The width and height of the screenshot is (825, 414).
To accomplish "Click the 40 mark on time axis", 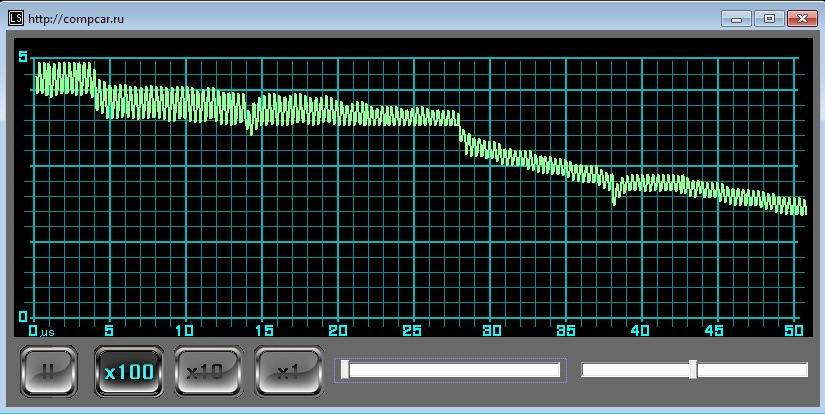I will tap(642, 331).
